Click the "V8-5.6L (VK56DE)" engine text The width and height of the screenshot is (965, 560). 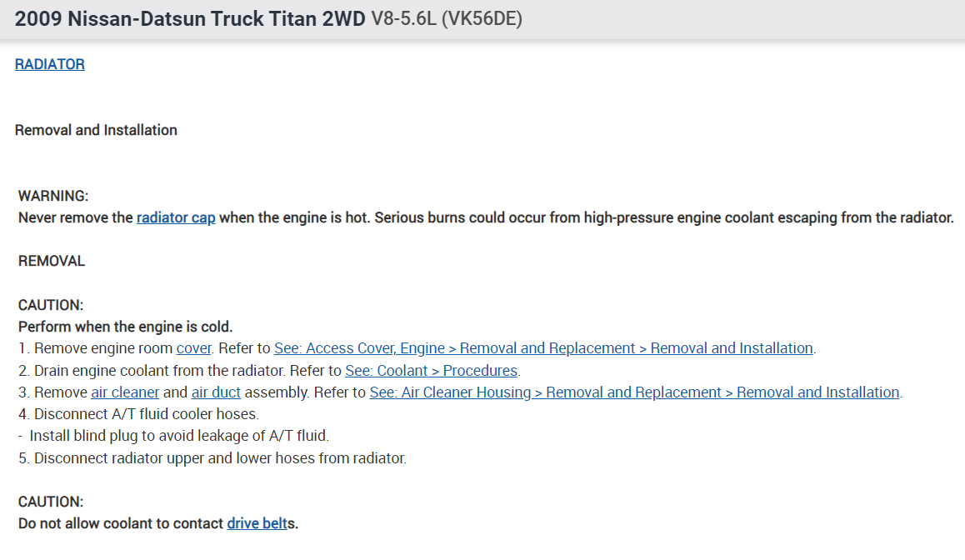click(446, 19)
